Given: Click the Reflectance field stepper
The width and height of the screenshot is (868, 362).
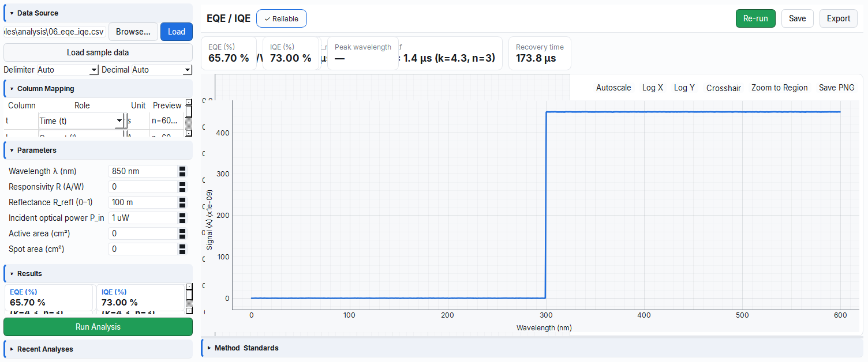Looking at the screenshot, I should click(x=182, y=202).
